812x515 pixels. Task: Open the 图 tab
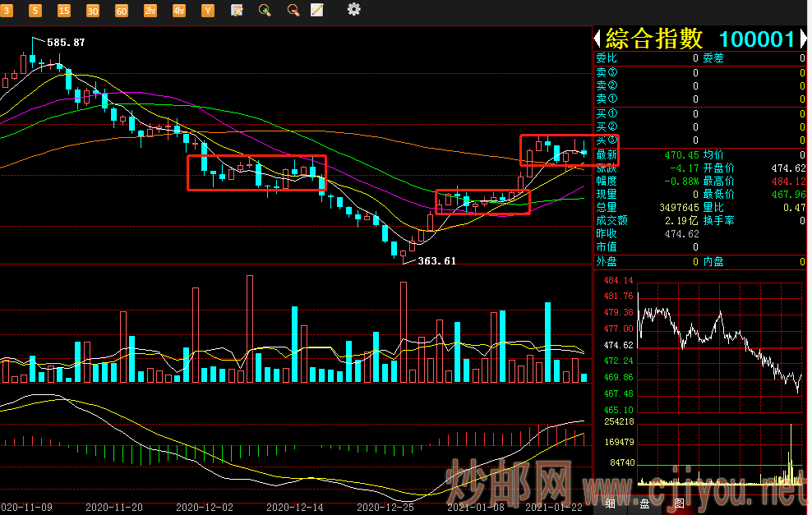click(x=679, y=504)
